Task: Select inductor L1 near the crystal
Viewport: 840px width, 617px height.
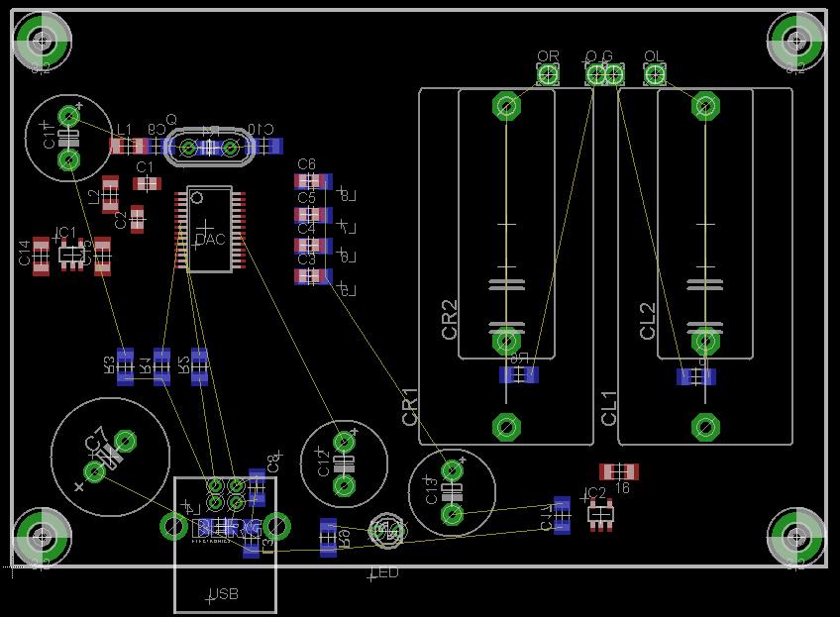Action: click(129, 146)
